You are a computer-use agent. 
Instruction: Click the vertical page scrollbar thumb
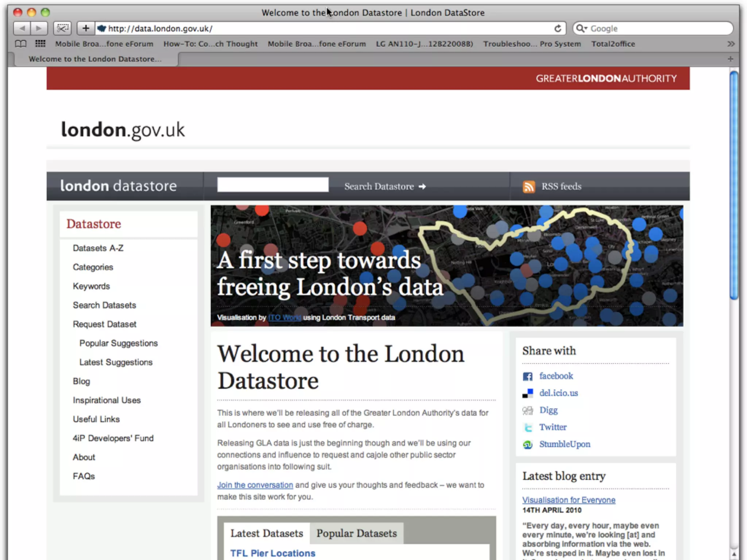click(x=734, y=185)
